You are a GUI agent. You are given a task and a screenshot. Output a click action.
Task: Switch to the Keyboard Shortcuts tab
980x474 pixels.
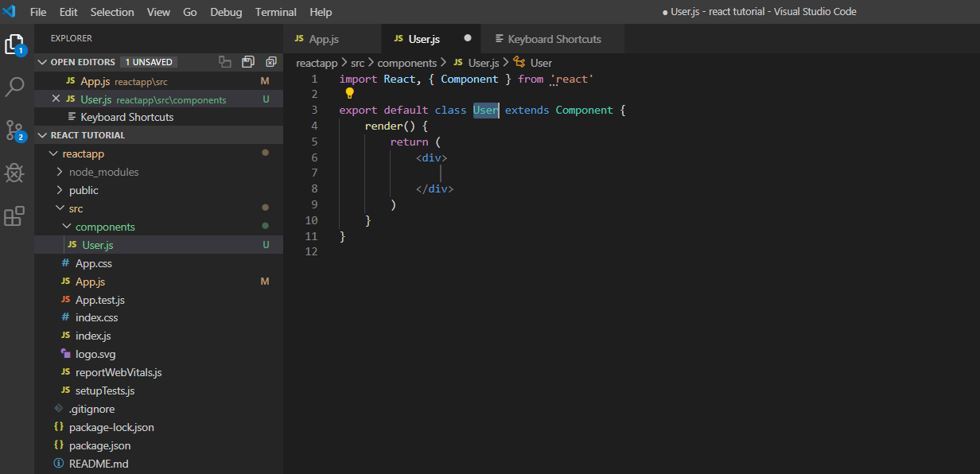(x=554, y=39)
